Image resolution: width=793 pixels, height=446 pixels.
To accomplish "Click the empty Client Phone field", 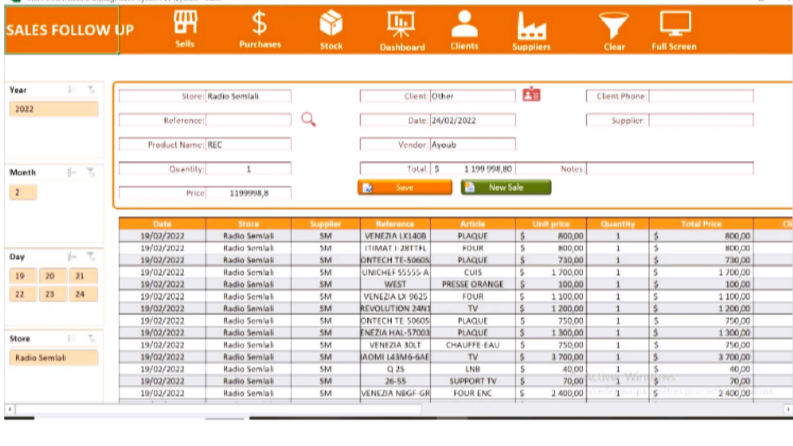I will pyautogui.click(x=701, y=96).
